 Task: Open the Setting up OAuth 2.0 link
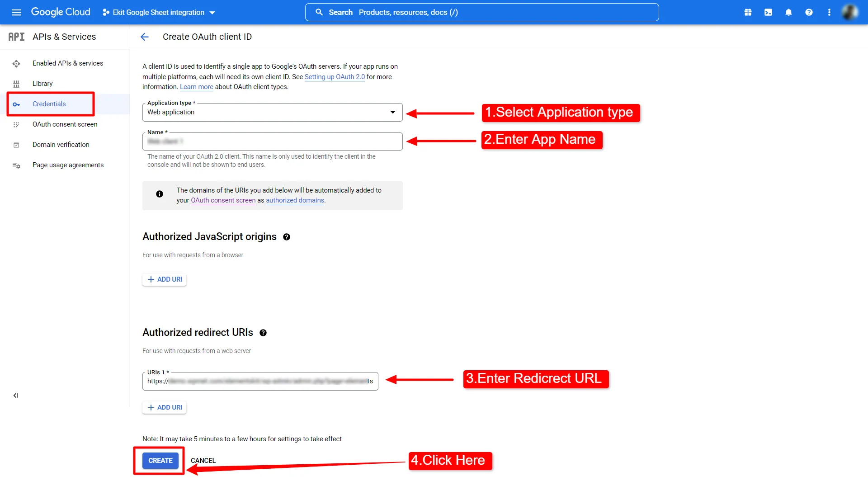[x=335, y=77]
